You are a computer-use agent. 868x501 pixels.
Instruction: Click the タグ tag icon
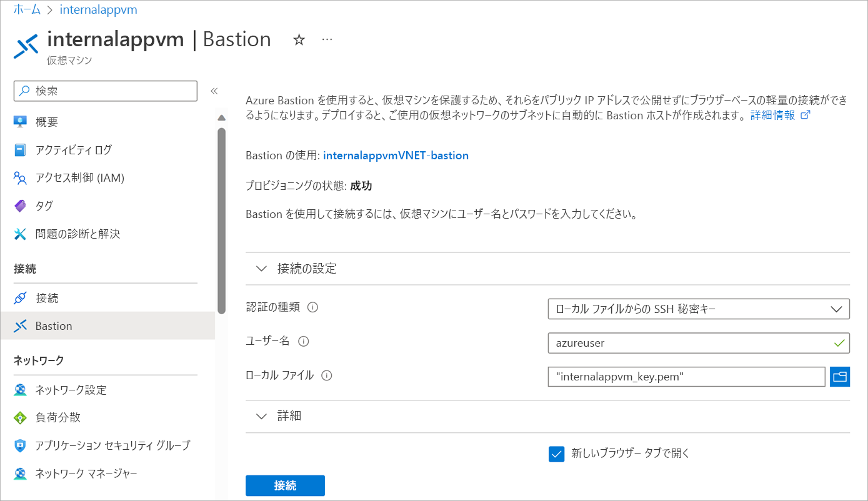tap(21, 206)
